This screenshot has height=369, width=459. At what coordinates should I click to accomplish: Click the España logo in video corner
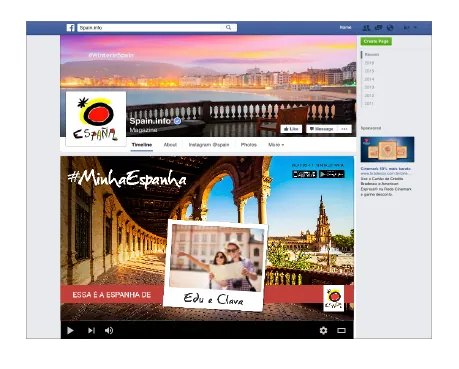334,298
